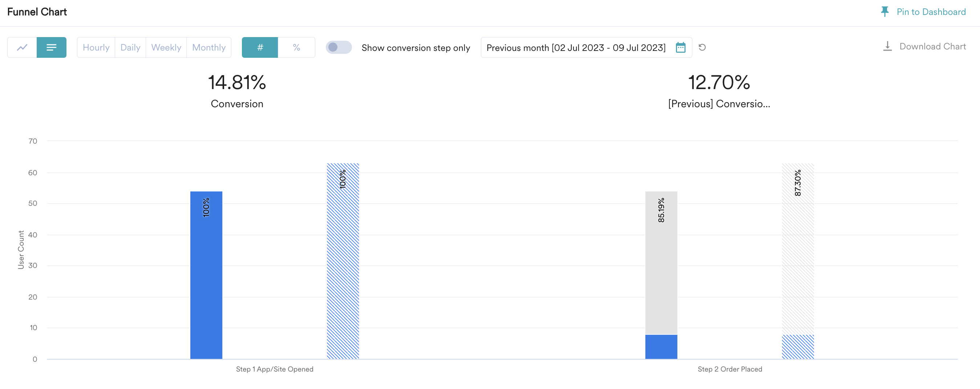The width and height of the screenshot is (980, 389).
Task: Click the Pin to Dashboard link
Action: tap(931, 12)
